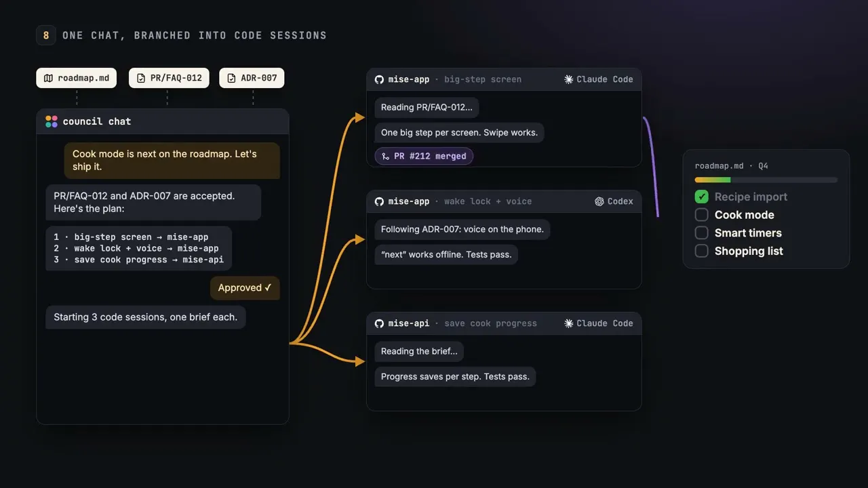Select the ADR-007 document chip
The height and width of the screenshot is (488, 868).
point(252,78)
